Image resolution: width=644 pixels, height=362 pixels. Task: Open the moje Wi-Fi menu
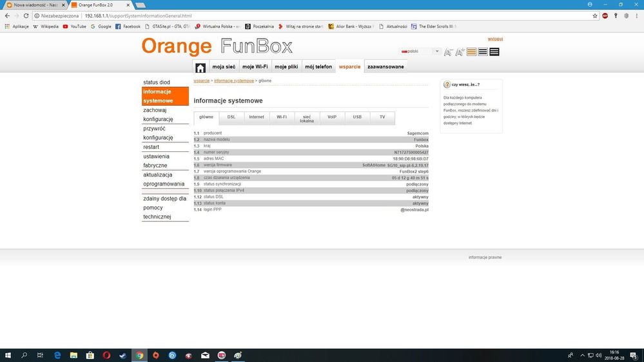click(255, 67)
